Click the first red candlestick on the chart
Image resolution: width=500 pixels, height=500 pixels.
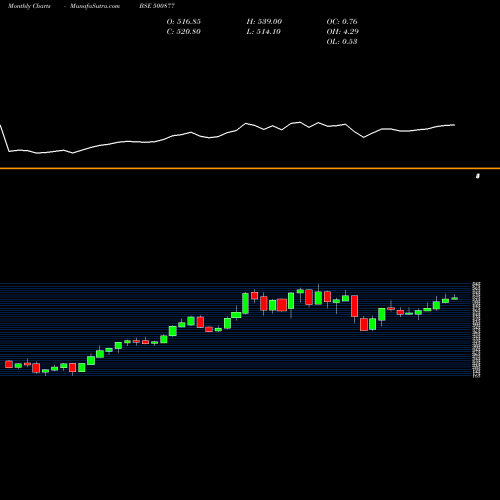point(9,364)
